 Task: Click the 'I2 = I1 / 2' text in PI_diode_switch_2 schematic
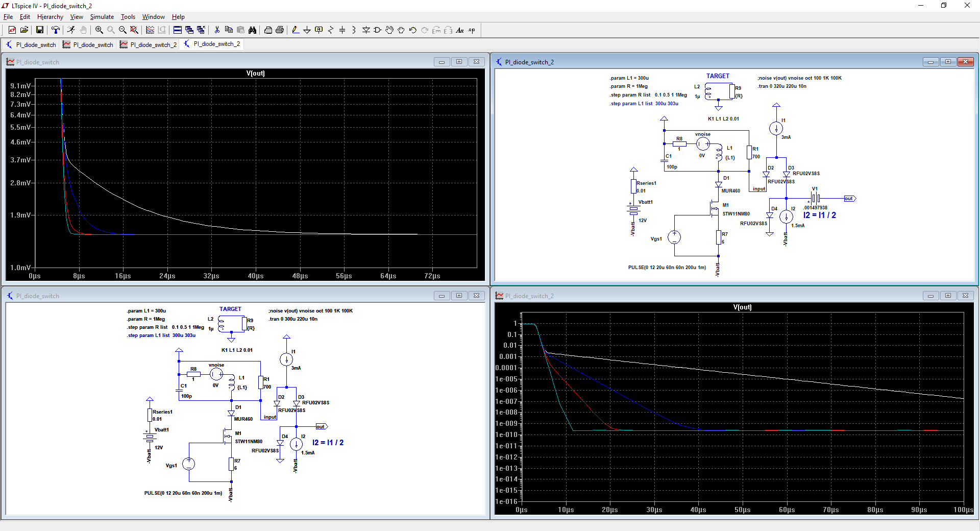point(819,215)
